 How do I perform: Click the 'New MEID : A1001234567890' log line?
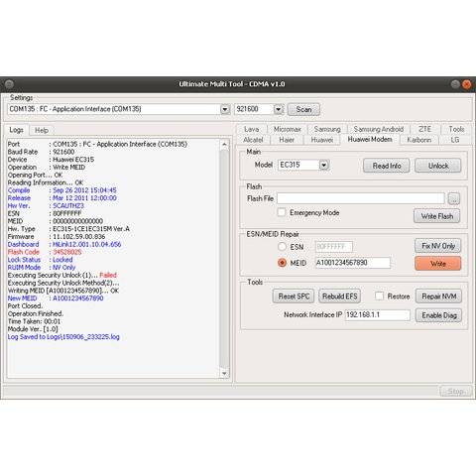point(56,298)
